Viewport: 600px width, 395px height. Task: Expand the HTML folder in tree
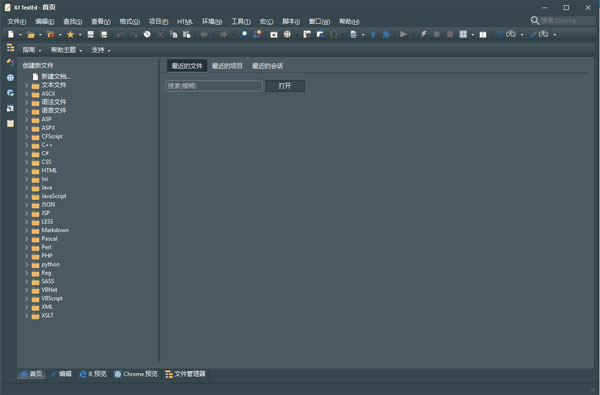point(26,171)
